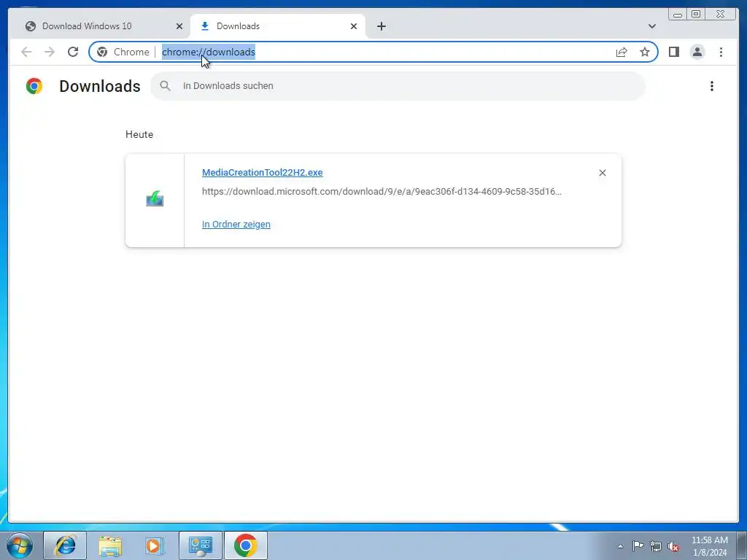Click the address bar showing chrome://downloads
The height and width of the screenshot is (560, 747).
point(373,52)
